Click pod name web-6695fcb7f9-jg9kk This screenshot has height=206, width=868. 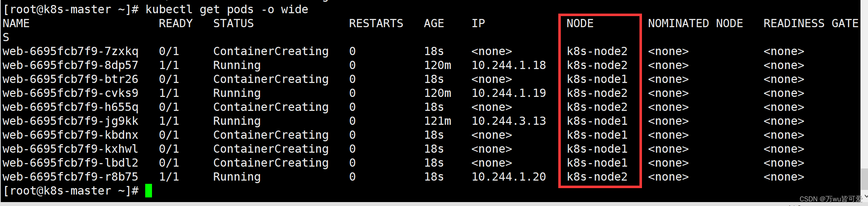click(x=70, y=121)
